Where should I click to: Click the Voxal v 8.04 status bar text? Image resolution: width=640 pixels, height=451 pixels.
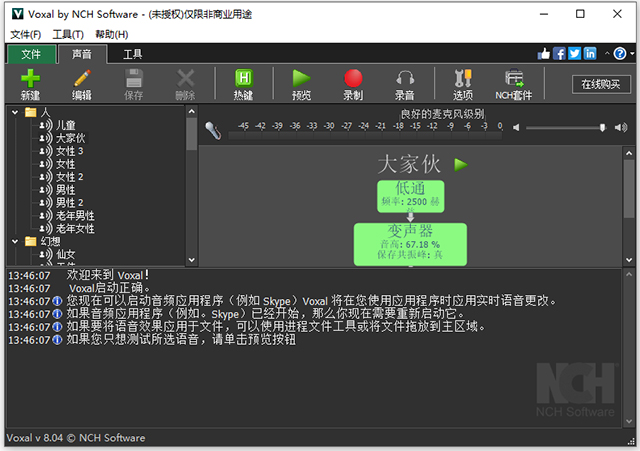[x=76, y=438]
